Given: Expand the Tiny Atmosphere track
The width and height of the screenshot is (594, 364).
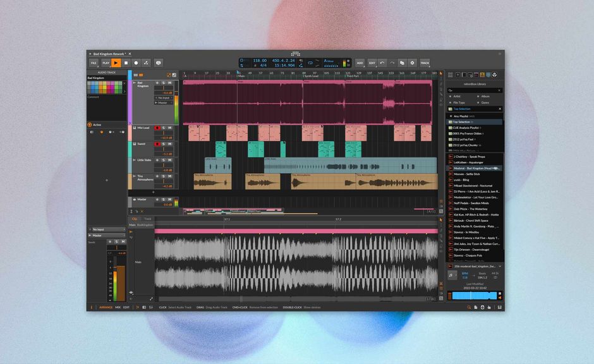Looking at the screenshot, I should coord(135,176).
